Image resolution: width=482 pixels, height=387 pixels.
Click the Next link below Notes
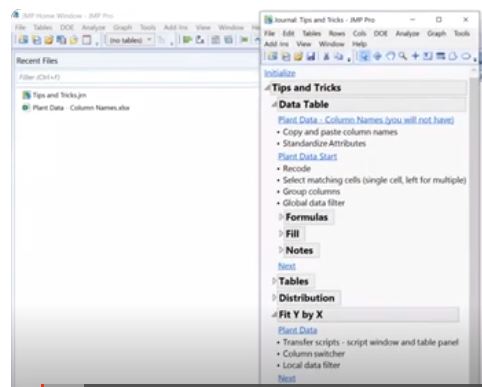pos(287,266)
